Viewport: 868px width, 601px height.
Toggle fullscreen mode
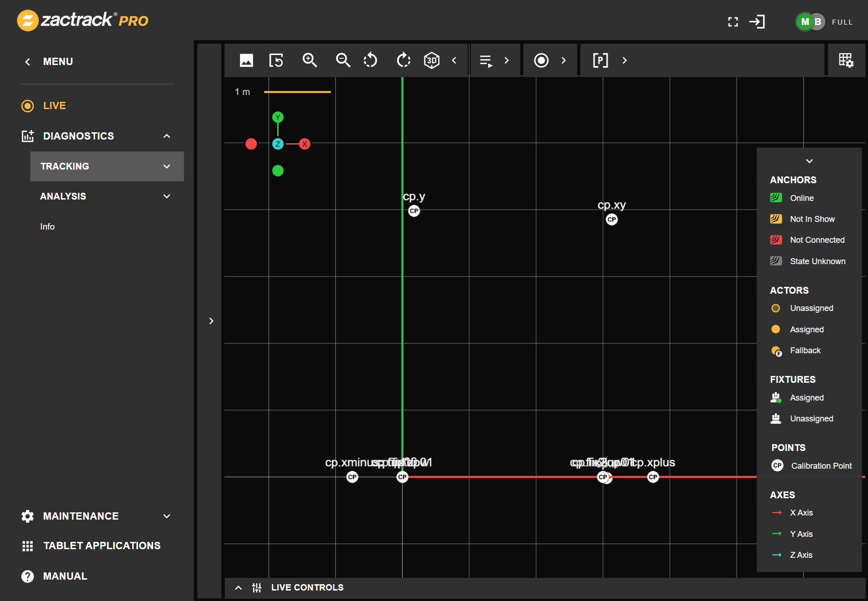coord(733,22)
